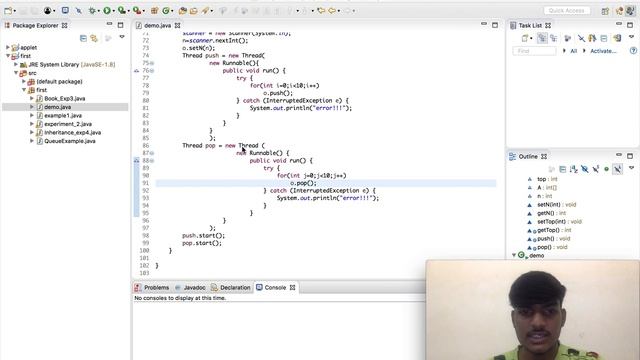
Task: Click the Open Perspective icon
Action: (x=605, y=11)
